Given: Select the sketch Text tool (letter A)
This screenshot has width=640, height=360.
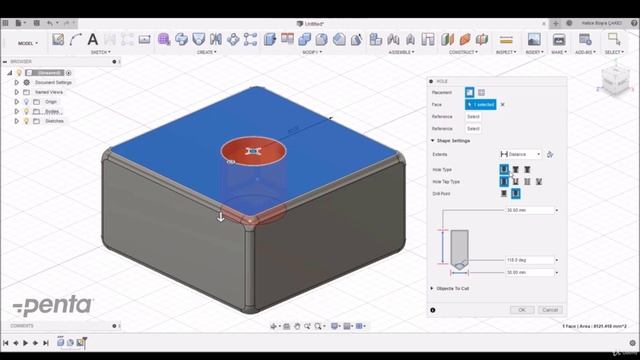Looking at the screenshot, I should [x=93, y=40].
